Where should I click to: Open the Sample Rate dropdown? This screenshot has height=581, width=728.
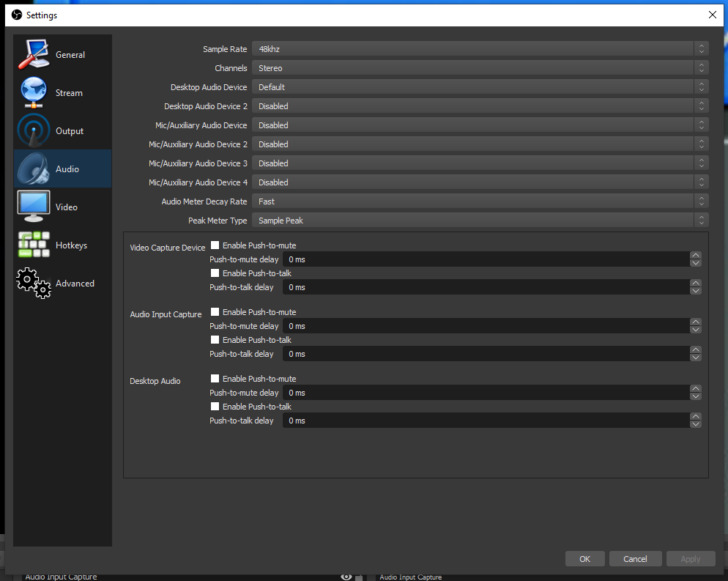[x=480, y=49]
